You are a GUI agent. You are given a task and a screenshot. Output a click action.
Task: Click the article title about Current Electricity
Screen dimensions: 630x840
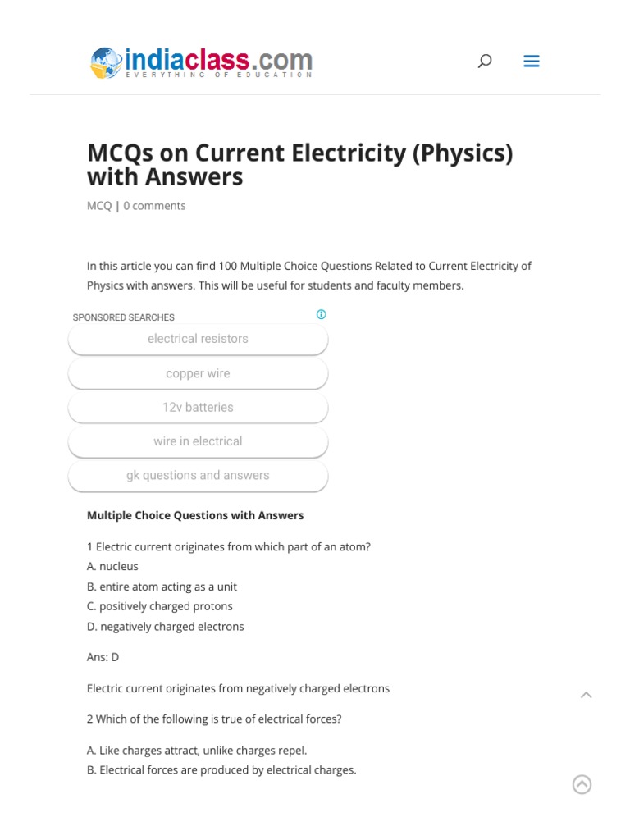tap(299, 165)
